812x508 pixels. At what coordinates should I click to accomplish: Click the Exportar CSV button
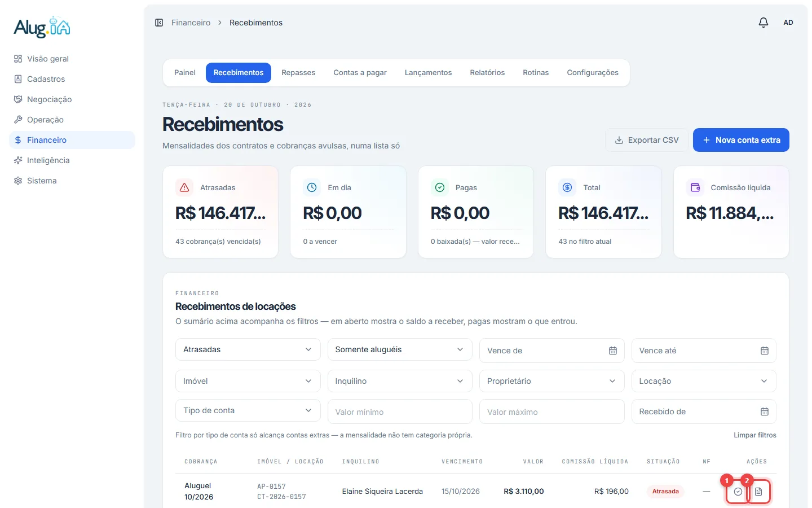(x=647, y=140)
